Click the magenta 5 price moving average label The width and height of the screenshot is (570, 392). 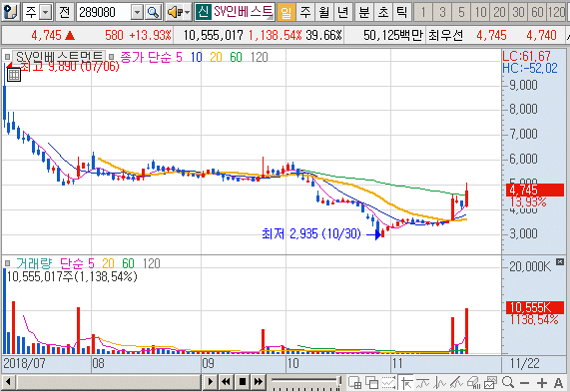179,57
